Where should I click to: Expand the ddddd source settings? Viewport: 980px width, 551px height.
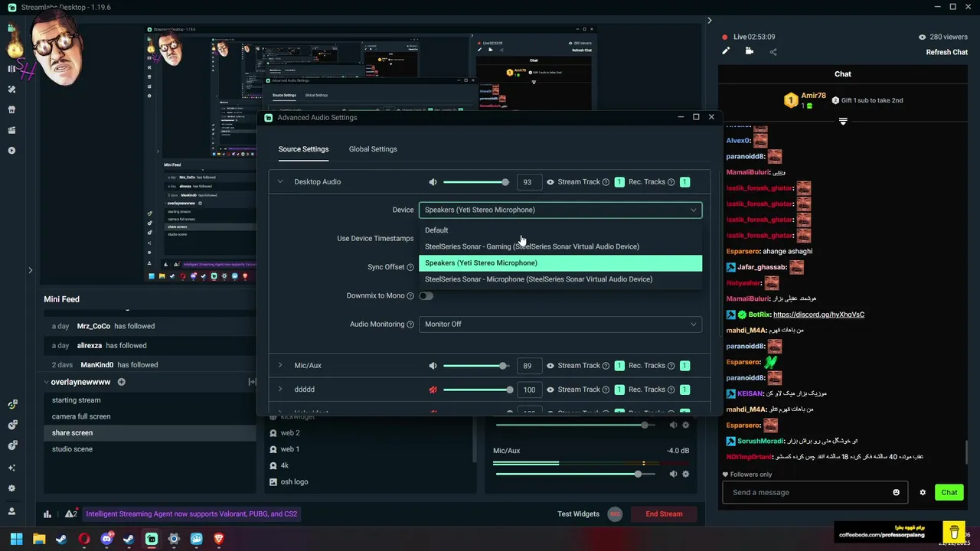click(x=280, y=390)
